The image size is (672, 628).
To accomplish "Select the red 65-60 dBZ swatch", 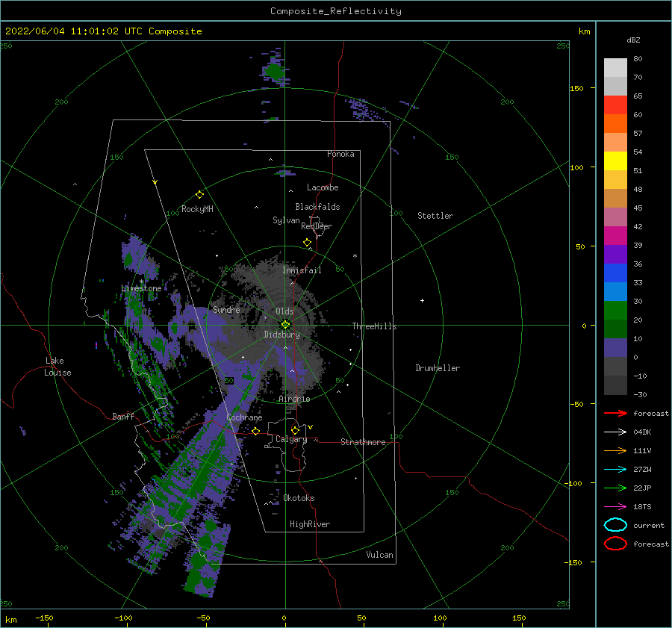I will (615, 105).
